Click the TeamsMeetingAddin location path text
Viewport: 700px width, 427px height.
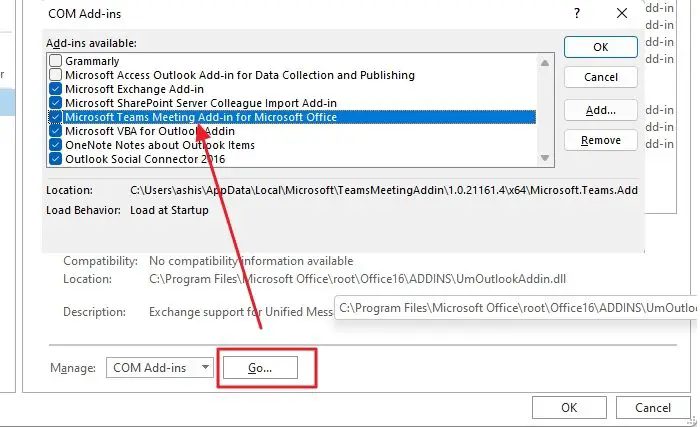point(384,190)
